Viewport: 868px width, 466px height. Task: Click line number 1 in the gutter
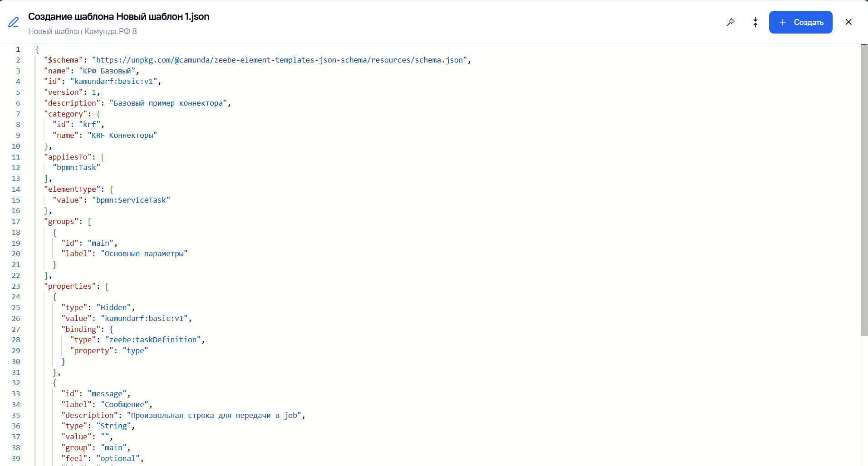click(18, 49)
